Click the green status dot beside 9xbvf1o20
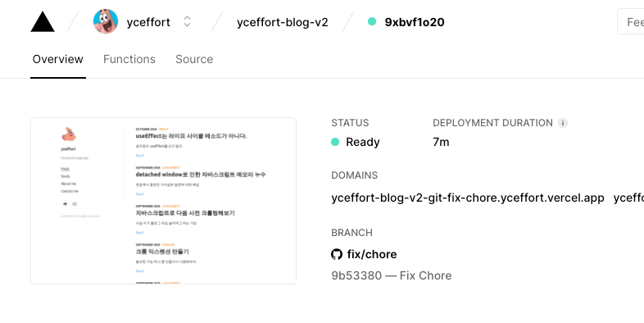 click(x=372, y=21)
